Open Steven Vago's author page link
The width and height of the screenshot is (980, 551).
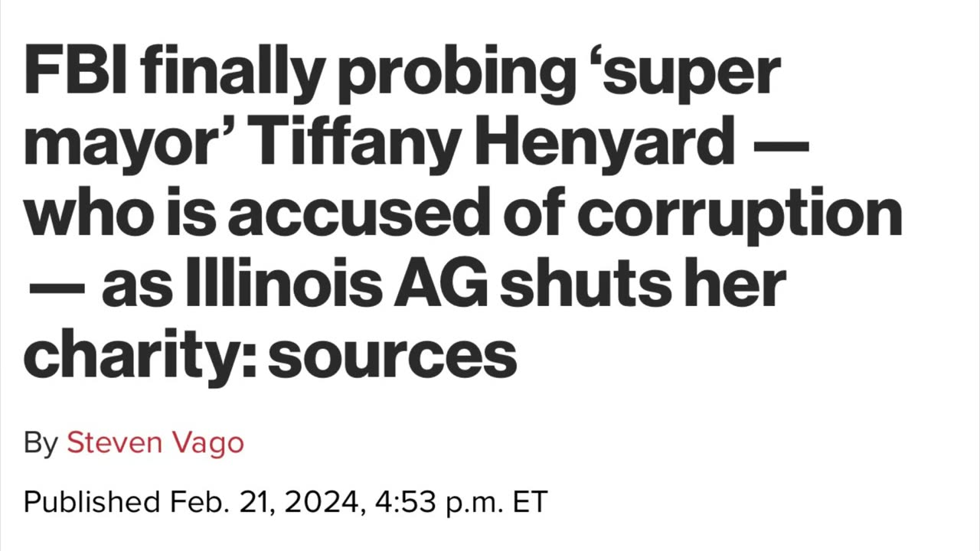(155, 443)
